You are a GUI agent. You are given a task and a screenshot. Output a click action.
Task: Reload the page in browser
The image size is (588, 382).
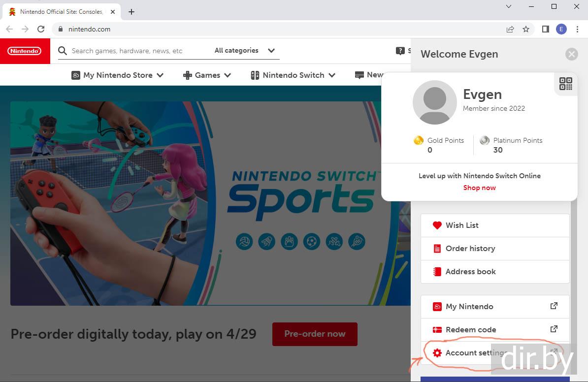(41, 29)
